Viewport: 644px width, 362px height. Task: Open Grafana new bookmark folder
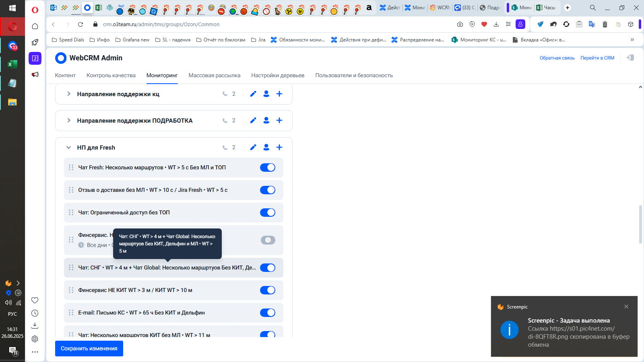(x=132, y=39)
